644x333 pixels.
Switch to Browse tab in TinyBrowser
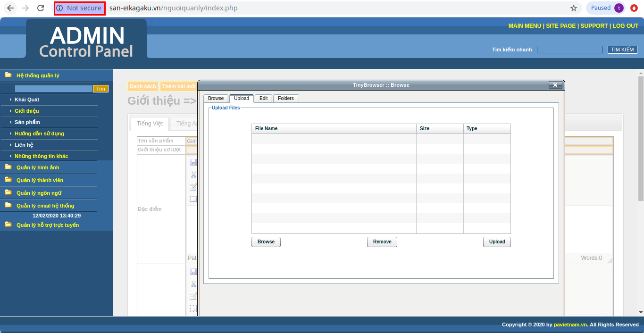pos(216,99)
